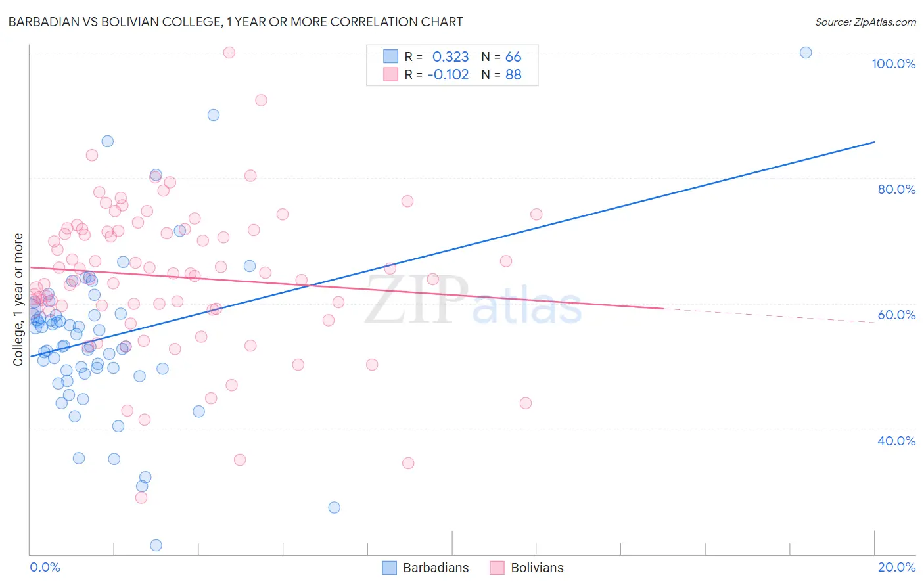Screen dimensions: 924x586
Task: Click the 40.0% y-axis label
Action: coord(896,441)
